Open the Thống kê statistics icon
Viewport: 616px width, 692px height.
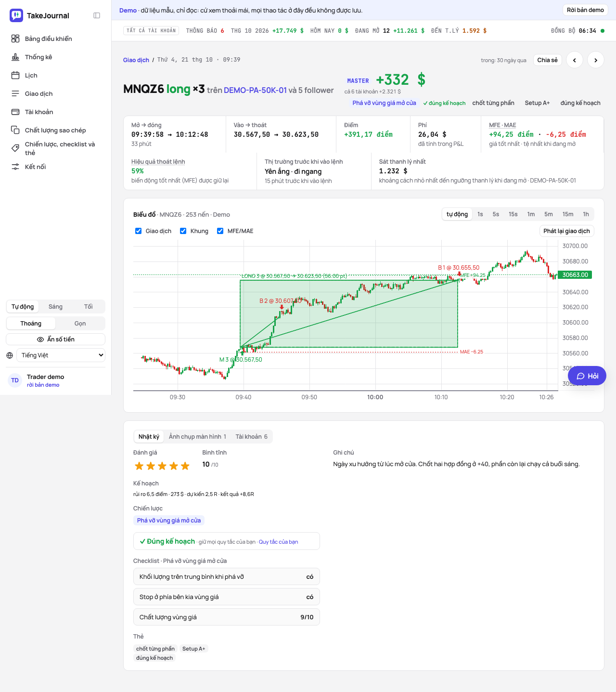pos(15,57)
